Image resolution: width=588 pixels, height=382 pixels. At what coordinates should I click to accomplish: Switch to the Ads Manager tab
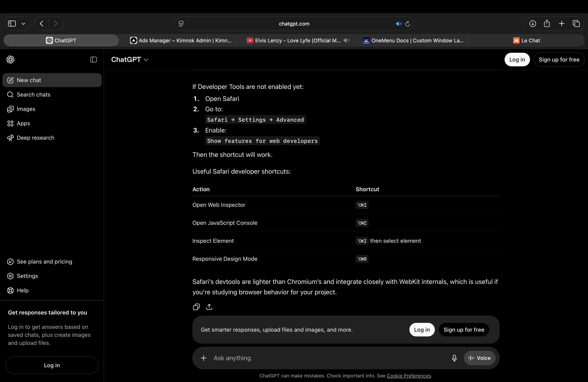(x=181, y=41)
